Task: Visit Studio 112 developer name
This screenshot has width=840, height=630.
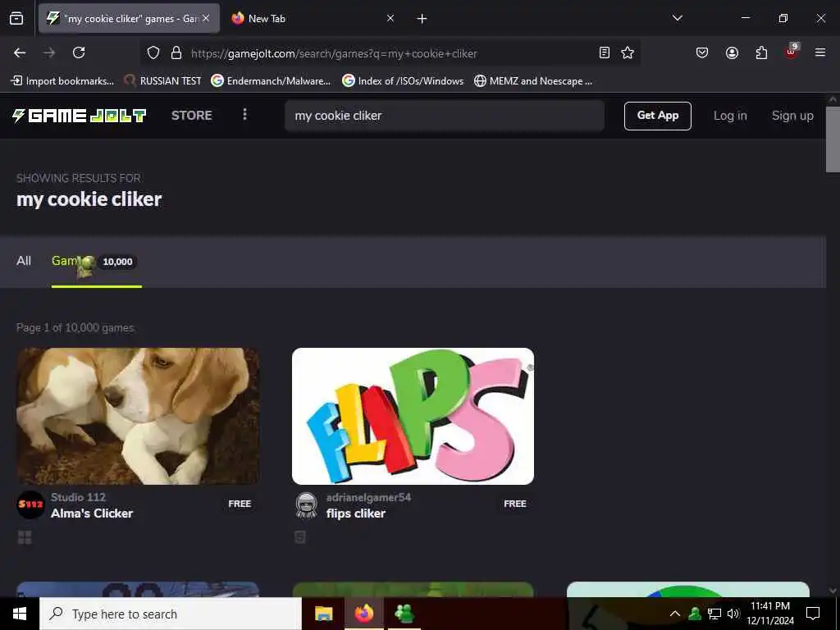Action: click(x=78, y=497)
